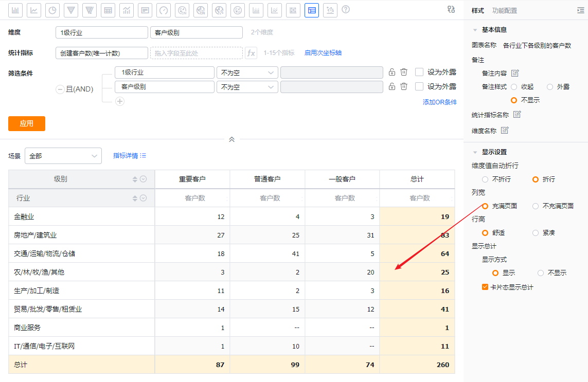Viewport: 588px width, 382px height.
Task: Open the 场景 全部 dropdown
Action: point(63,156)
